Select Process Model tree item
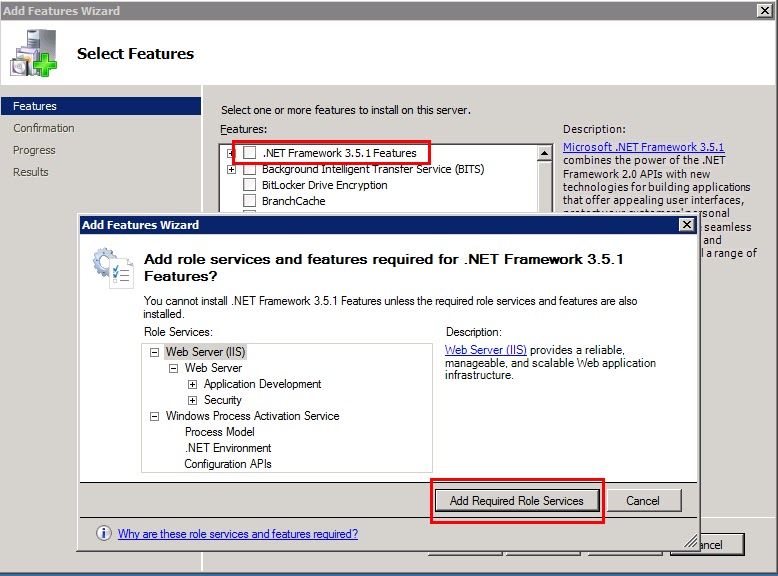 pyautogui.click(x=220, y=432)
